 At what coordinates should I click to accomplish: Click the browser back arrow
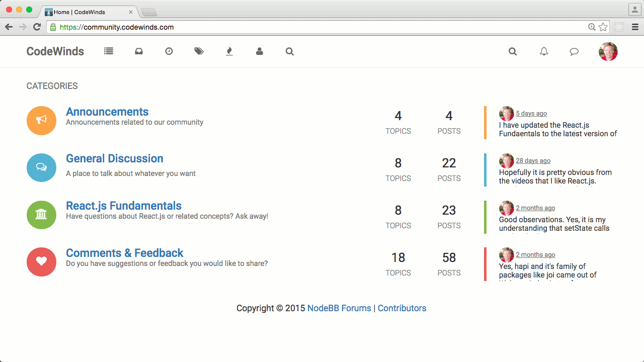pos(9,27)
